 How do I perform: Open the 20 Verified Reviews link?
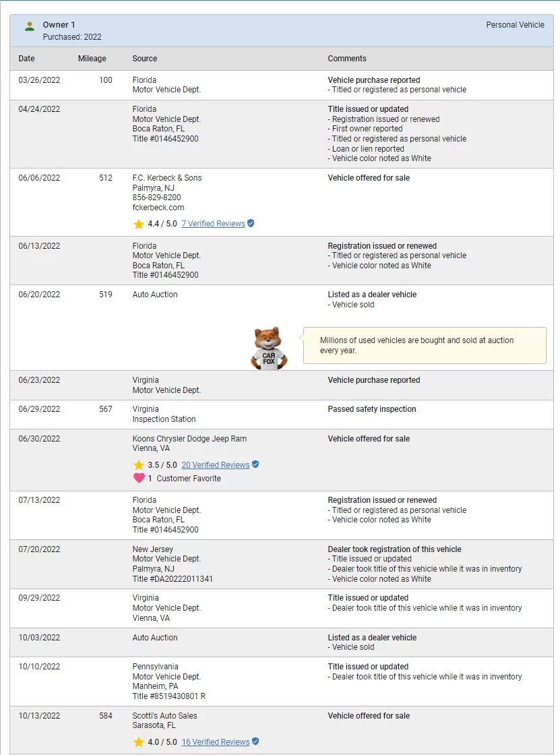click(x=215, y=465)
